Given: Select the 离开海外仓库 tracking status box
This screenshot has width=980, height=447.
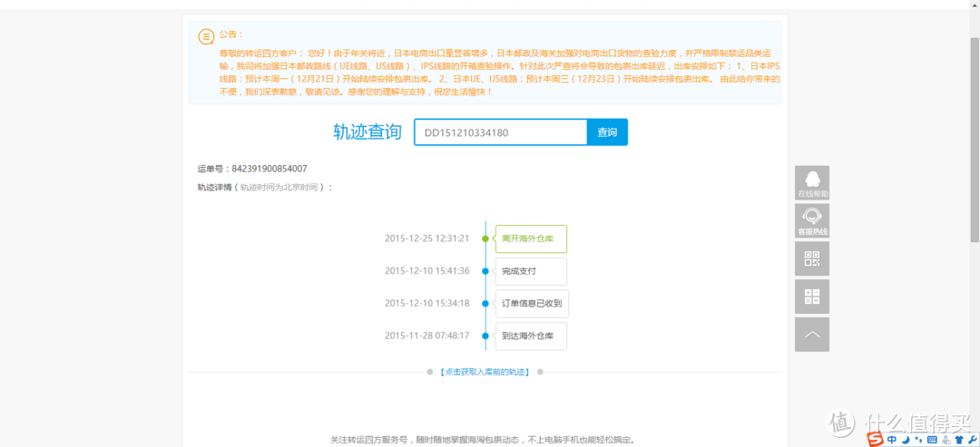Looking at the screenshot, I should [x=531, y=238].
